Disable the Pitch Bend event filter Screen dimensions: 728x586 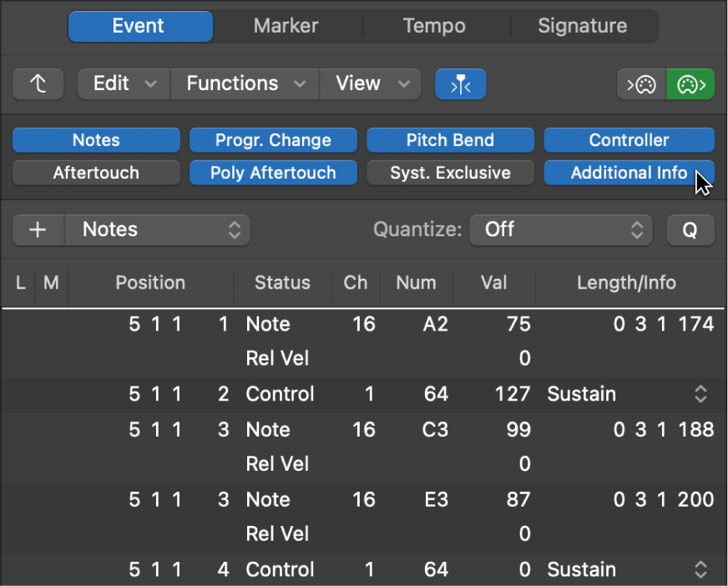[450, 139]
